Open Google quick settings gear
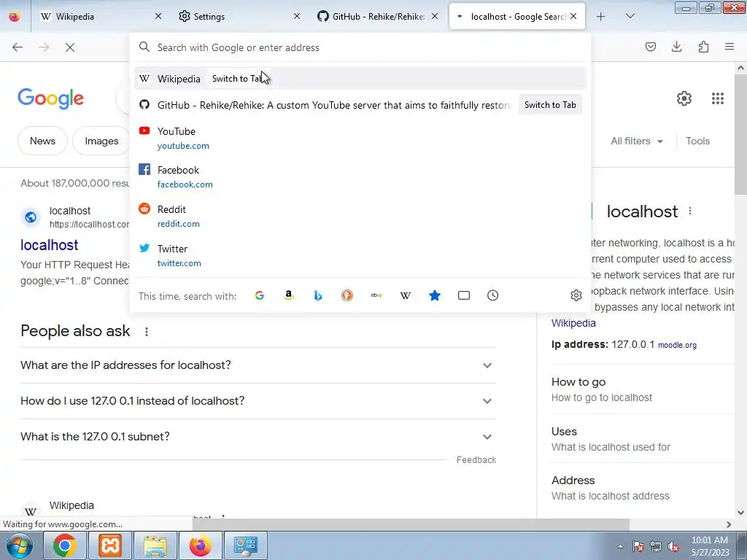The image size is (747, 560). (684, 98)
